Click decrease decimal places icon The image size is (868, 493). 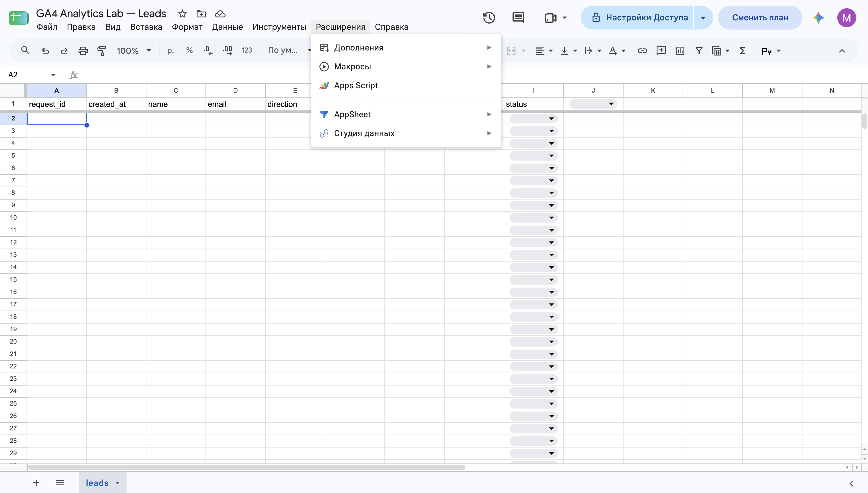208,51
